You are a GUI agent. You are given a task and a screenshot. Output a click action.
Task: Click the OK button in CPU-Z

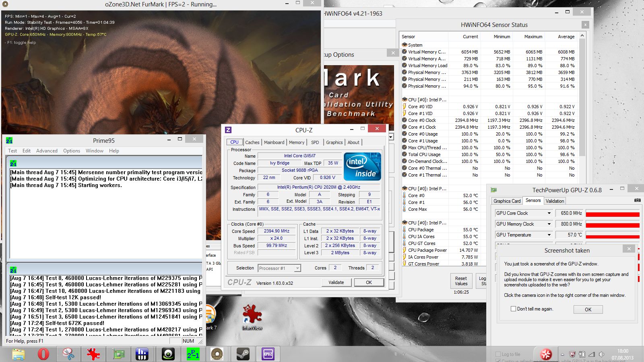tap(369, 282)
